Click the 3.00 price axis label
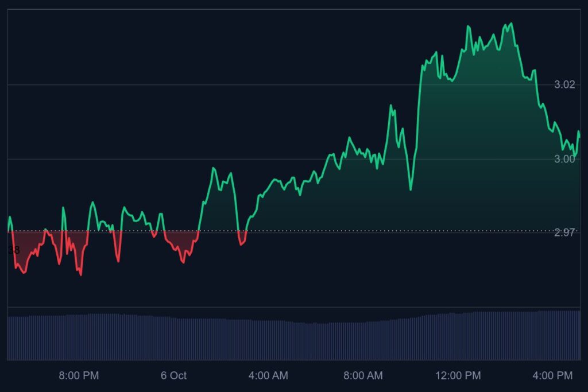 click(564, 159)
